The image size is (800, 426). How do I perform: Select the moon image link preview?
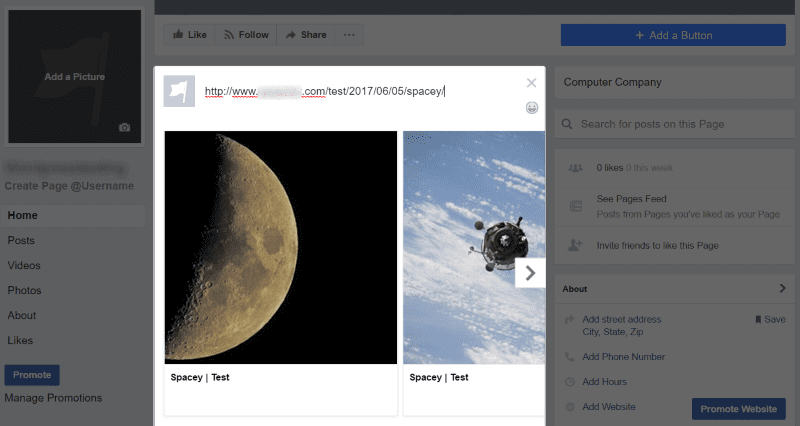click(x=281, y=247)
